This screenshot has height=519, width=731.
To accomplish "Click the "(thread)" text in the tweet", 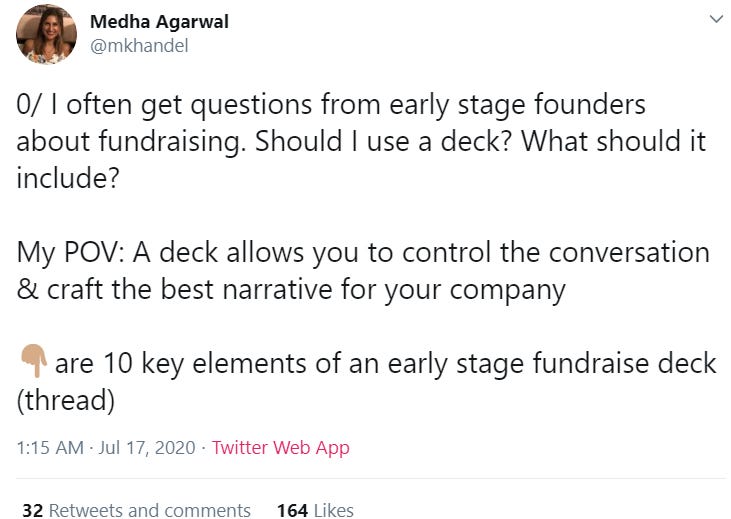I will [66, 400].
